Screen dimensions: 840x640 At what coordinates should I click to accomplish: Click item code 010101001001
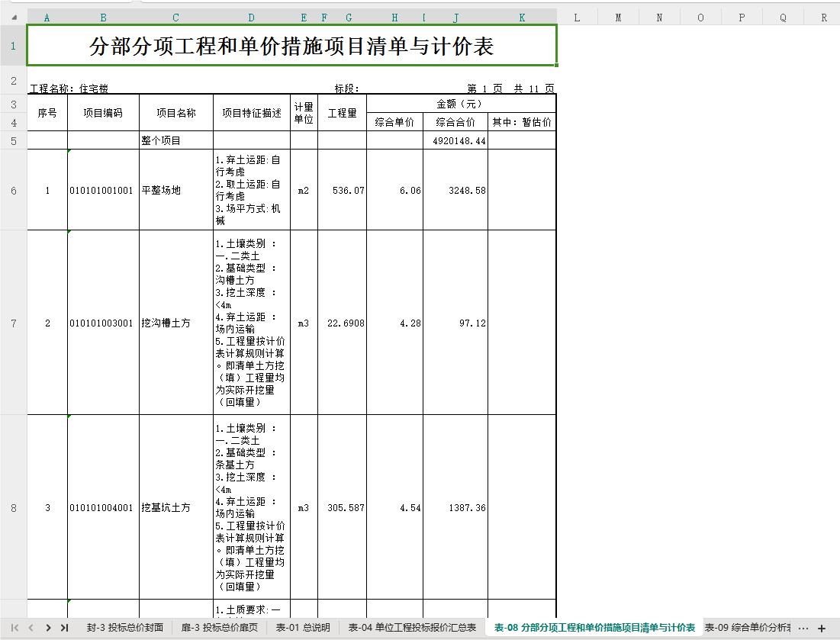coord(104,190)
